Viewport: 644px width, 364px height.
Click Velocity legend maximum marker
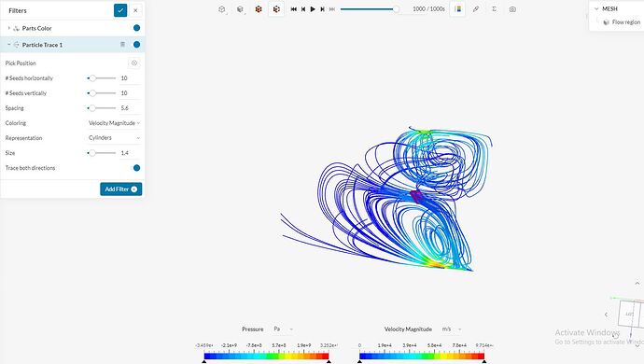point(484,361)
